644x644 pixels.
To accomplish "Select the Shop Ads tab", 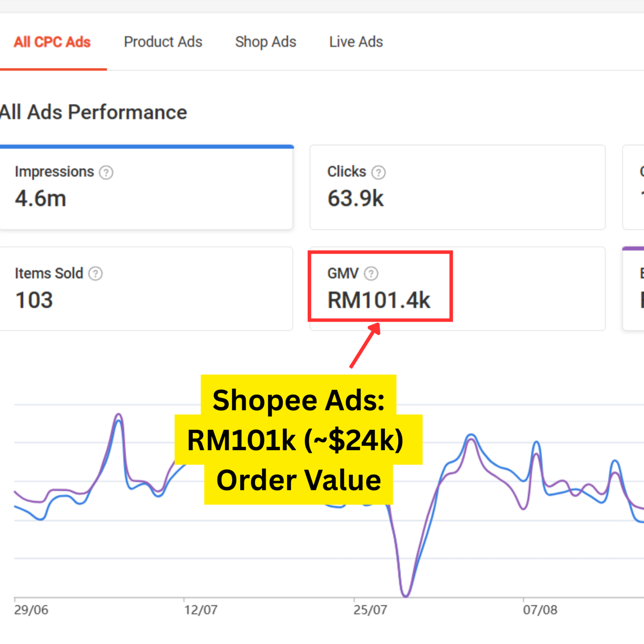I will 265,42.
